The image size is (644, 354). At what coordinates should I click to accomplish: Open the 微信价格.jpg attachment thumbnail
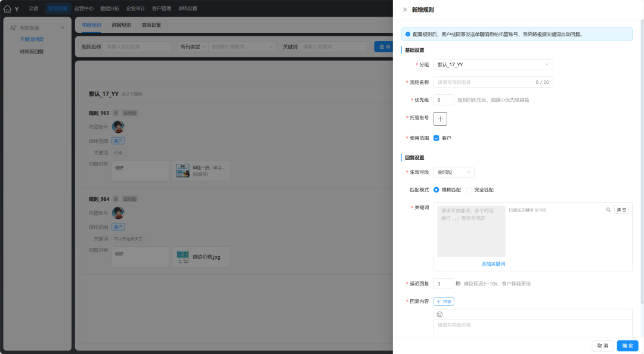pyautogui.click(x=183, y=257)
